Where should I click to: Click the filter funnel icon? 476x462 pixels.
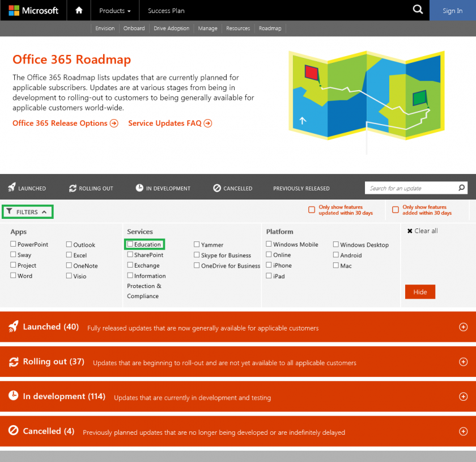point(10,211)
